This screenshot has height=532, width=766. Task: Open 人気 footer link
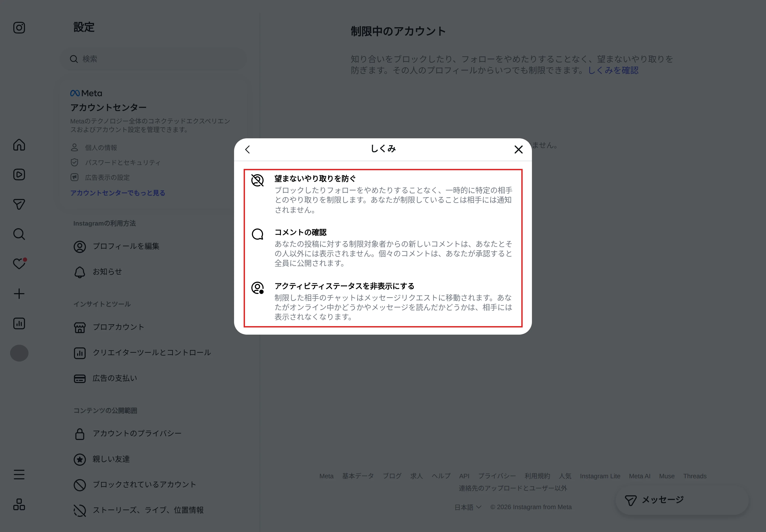pyautogui.click(x=565, y=476)
